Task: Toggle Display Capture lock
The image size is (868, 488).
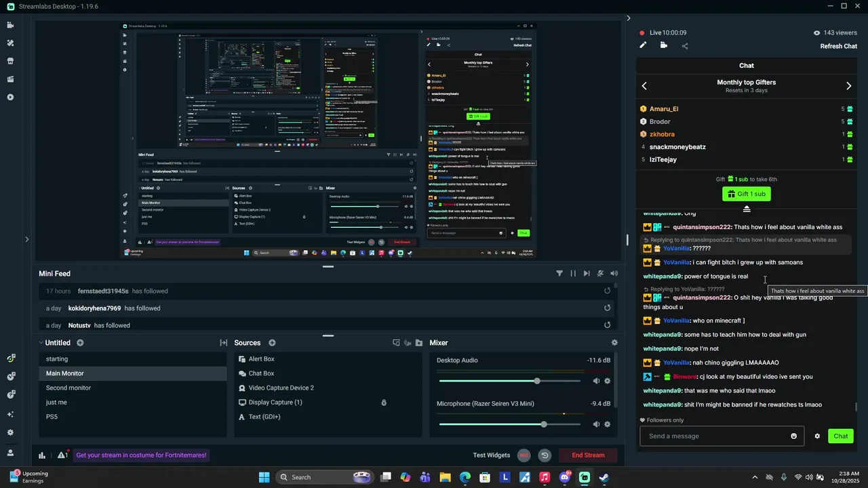Action: tap(384, 403)
